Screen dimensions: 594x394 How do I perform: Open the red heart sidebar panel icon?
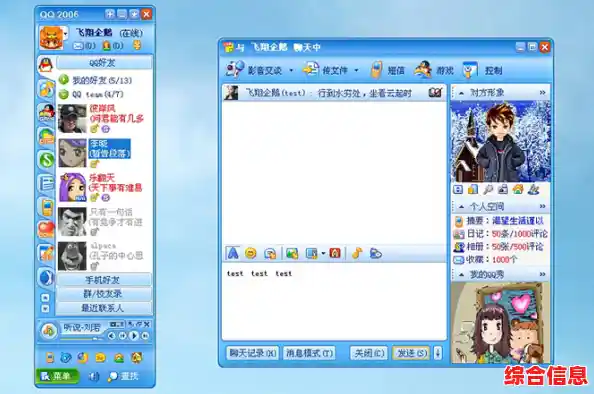pyautogui.click(x=47, y=230)
